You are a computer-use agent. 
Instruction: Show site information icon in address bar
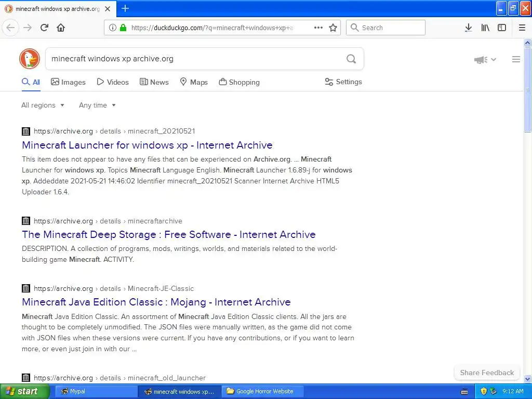click(x=112, y=28)
